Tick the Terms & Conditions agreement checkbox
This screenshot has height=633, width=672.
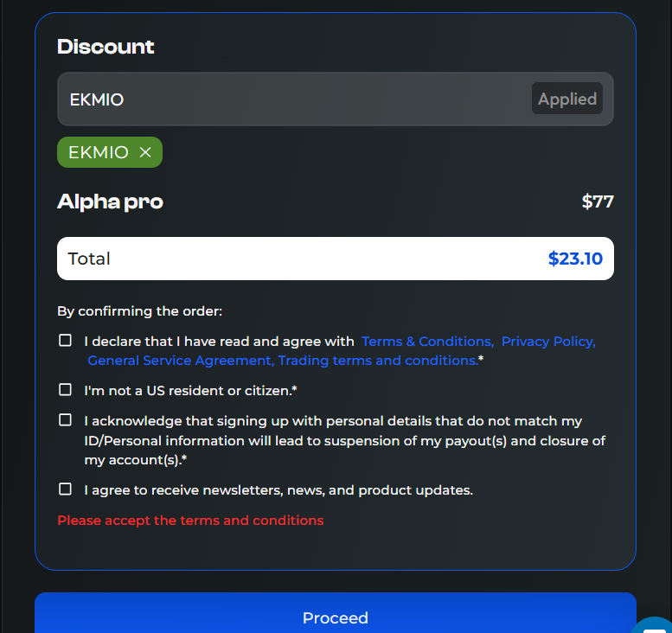[x=65, y=341]
